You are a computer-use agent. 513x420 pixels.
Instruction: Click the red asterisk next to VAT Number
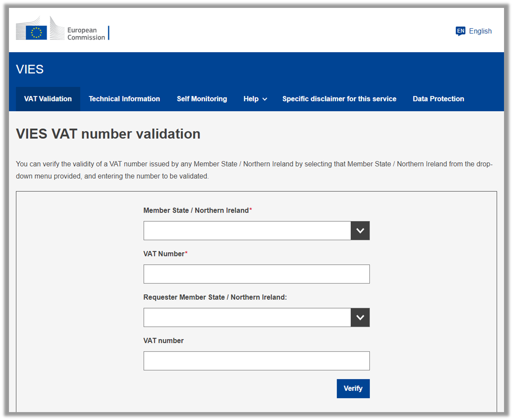coord(186,251)
